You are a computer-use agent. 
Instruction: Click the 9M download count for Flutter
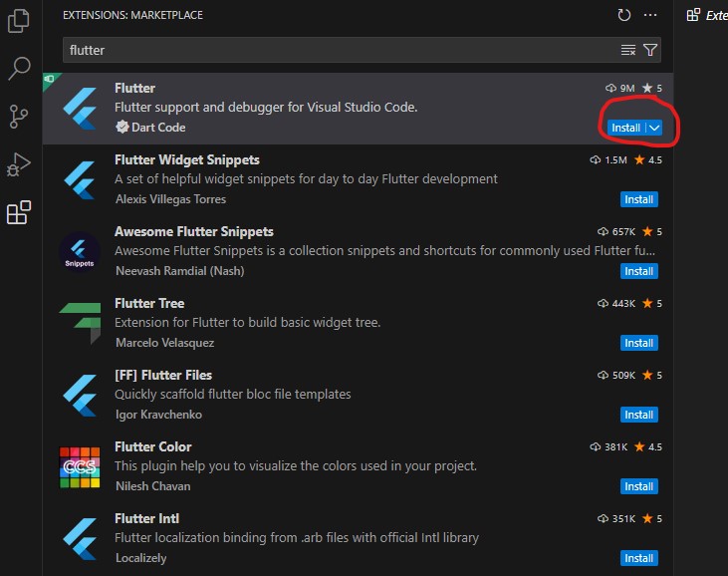coord(620,88)
